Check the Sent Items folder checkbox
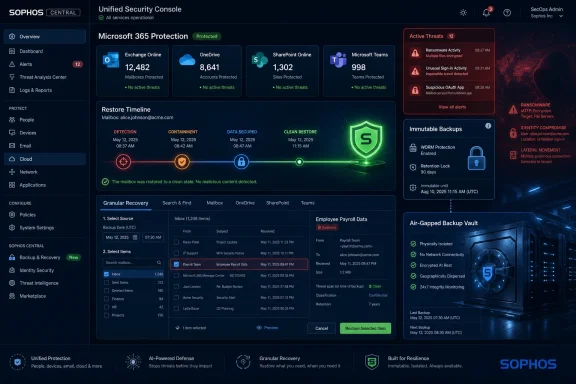This screenshot has height=384, width=576. [106, 283]
